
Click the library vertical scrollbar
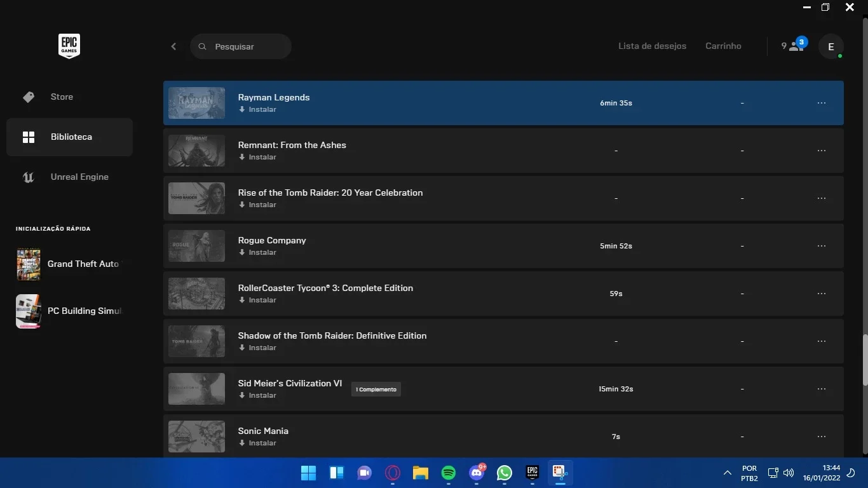pyautogui.click(x=864, y=360)
